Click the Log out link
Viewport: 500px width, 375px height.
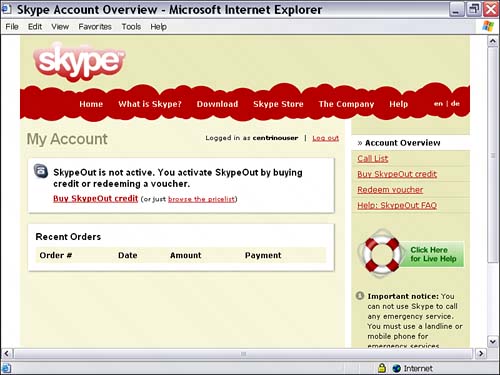325,138
